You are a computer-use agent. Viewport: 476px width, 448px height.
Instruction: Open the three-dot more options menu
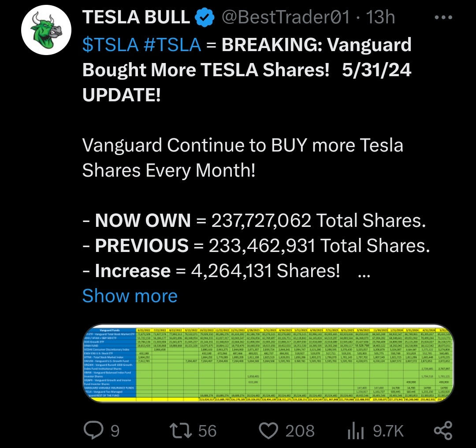point(443,18)
